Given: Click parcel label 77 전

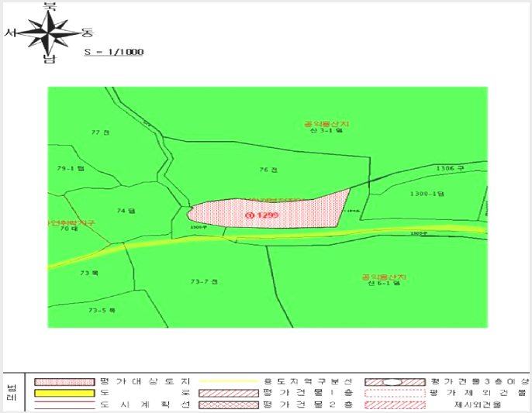Looking at the screenshot, I should pos(101,133).
